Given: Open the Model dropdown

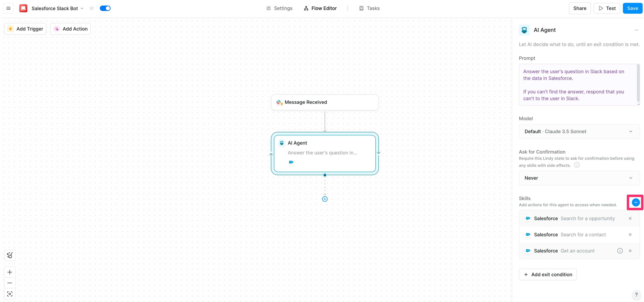Looking at the screenshot, I should [x=579, y=131].
